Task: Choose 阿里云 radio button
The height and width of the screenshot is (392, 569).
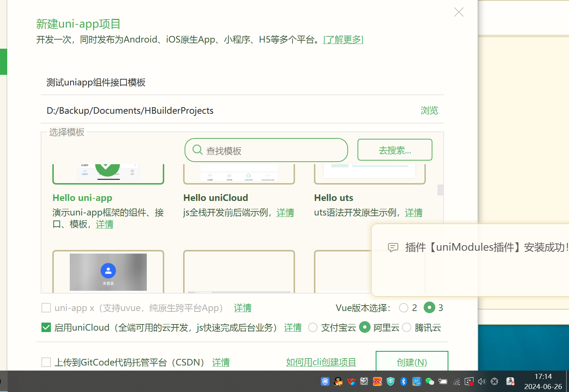Action: point(365,327)
